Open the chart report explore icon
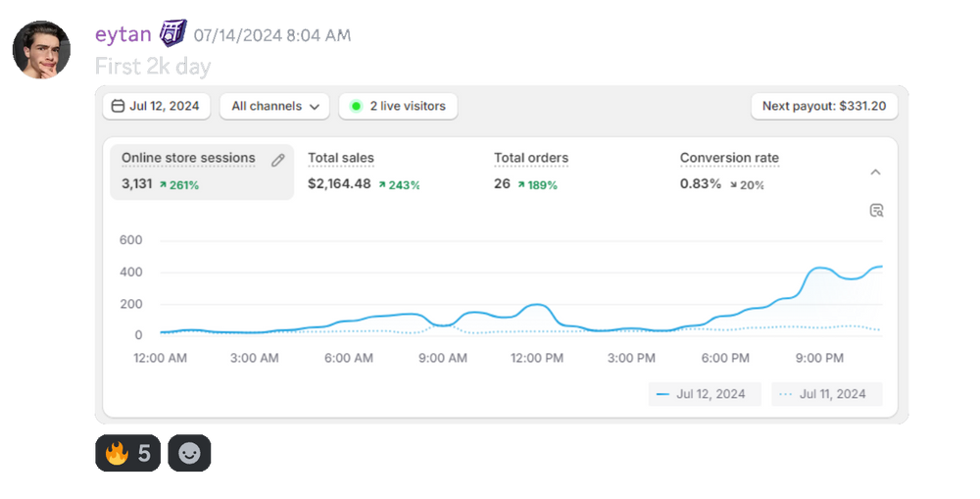Viewport: 980px width, 499px height. pyautogui.click(x=875, y=210)
